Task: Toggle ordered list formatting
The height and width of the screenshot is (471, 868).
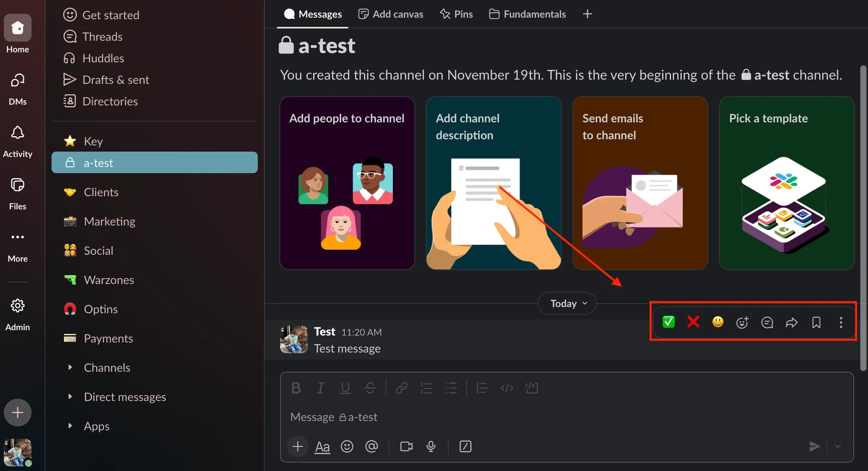Action: point(426,387)
